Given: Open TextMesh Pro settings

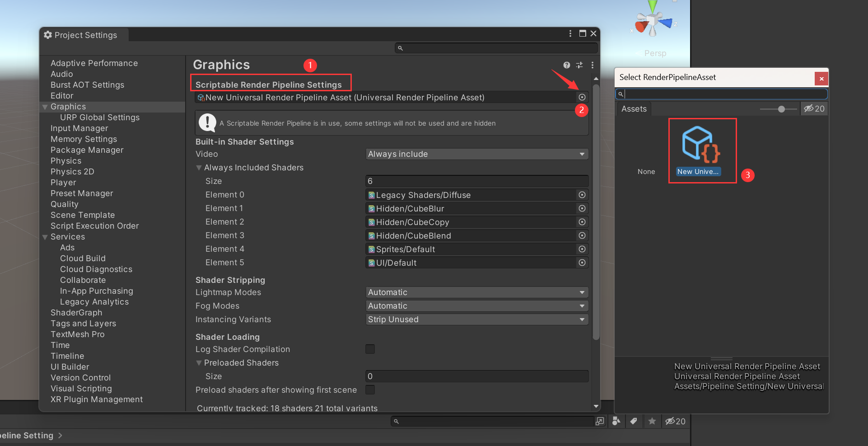Looking at the screenshot, I should point(78,334).
